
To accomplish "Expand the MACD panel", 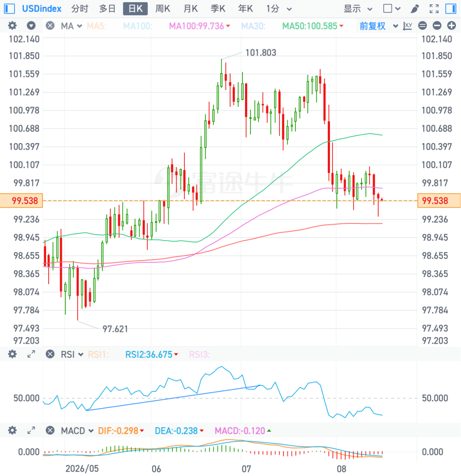I will coord(31,430).
